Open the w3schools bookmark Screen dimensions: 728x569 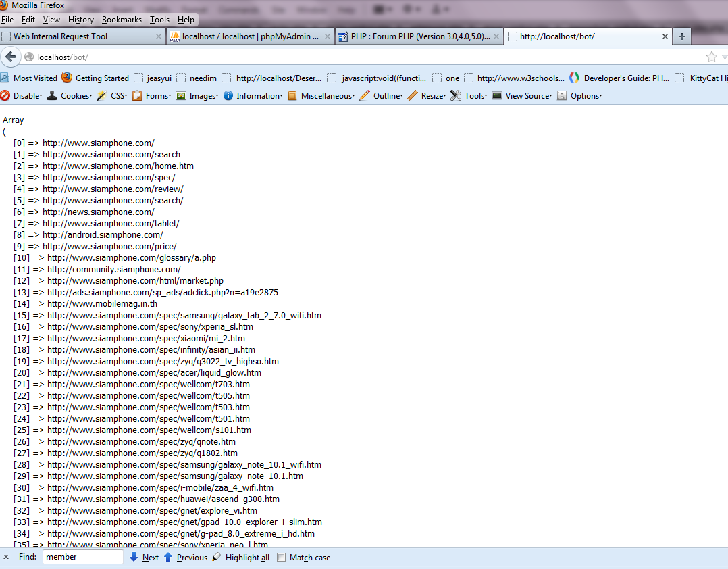click(x=515, y=78)
